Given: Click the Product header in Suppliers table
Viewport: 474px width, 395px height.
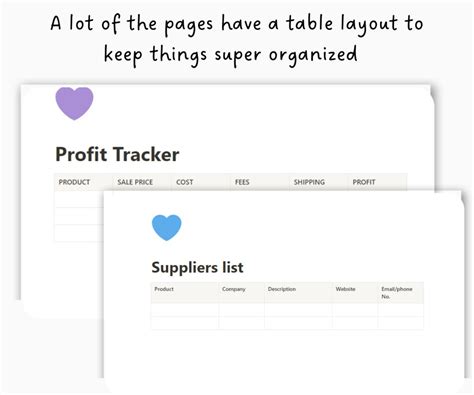Looking at the screenshot, I should 164,289.
